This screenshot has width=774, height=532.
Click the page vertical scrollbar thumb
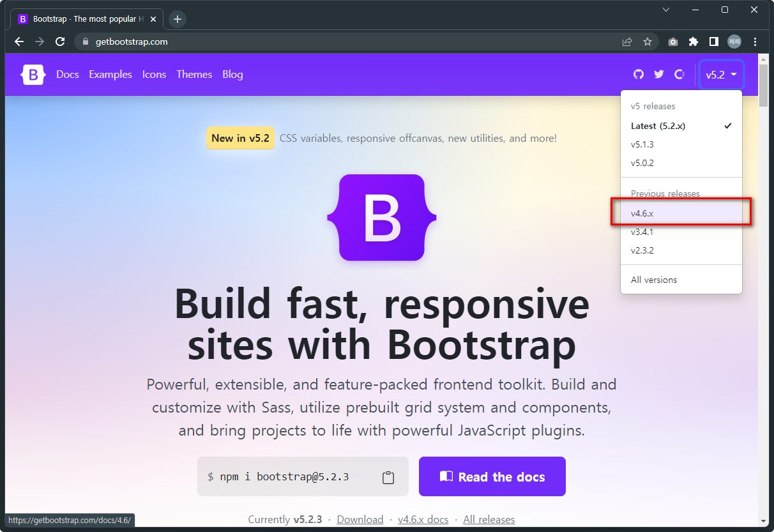click(764, 85)
